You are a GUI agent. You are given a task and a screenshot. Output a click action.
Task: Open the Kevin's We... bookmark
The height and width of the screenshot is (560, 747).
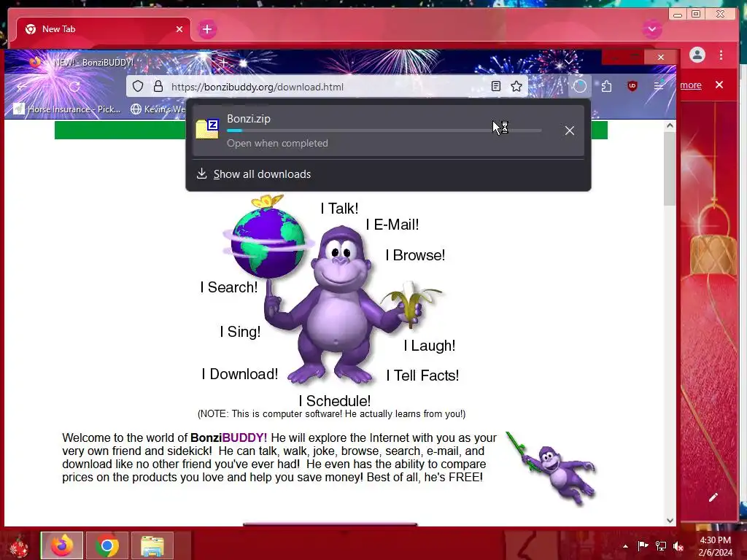(158, 109)
